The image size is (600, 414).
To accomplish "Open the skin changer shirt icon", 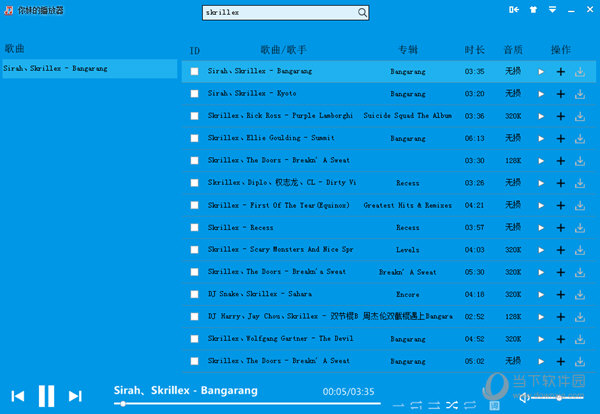I will (x=533, y=10).
